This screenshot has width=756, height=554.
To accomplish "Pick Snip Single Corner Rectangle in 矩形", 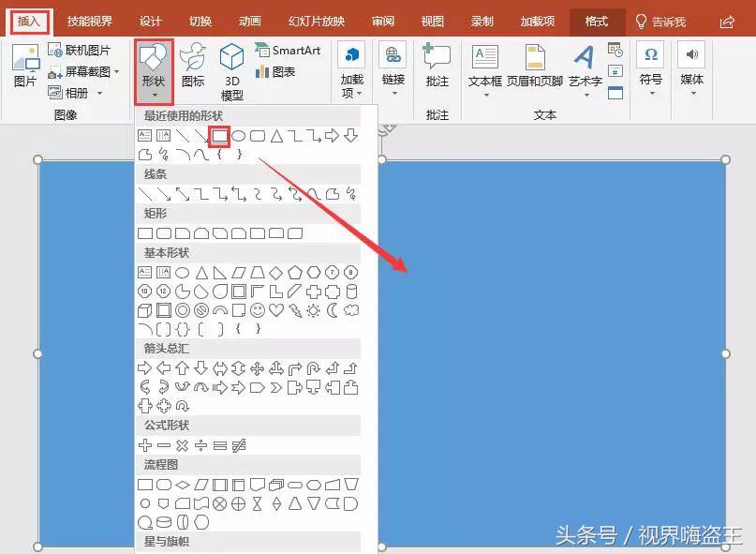I will (x=183, y=233).
